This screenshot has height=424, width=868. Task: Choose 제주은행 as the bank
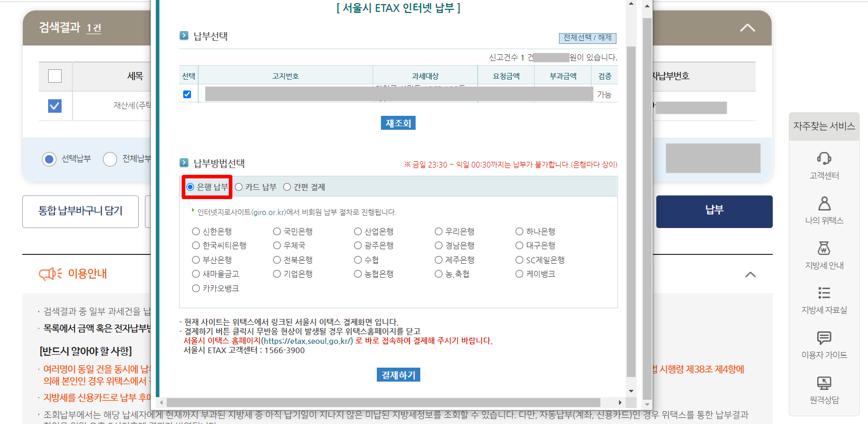438,260
